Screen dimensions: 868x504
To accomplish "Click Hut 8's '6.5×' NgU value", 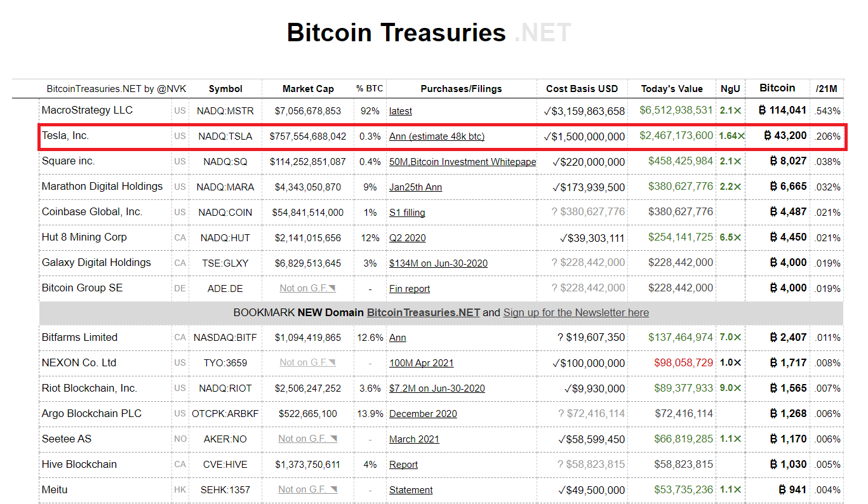I will [x=730, y=237].
